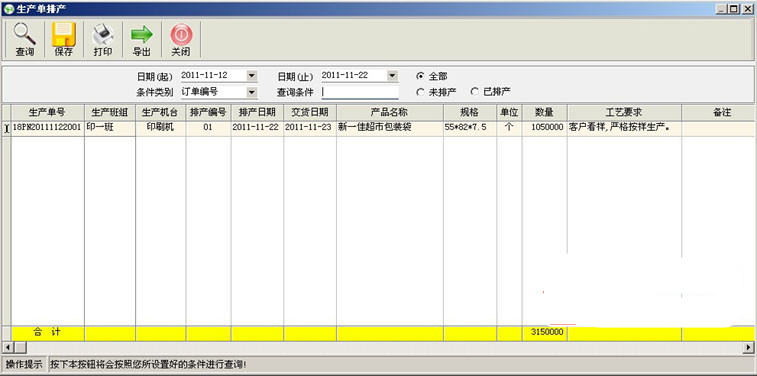Click the 关闭 red power icon

pyautogui.click(x=181, y=34)
